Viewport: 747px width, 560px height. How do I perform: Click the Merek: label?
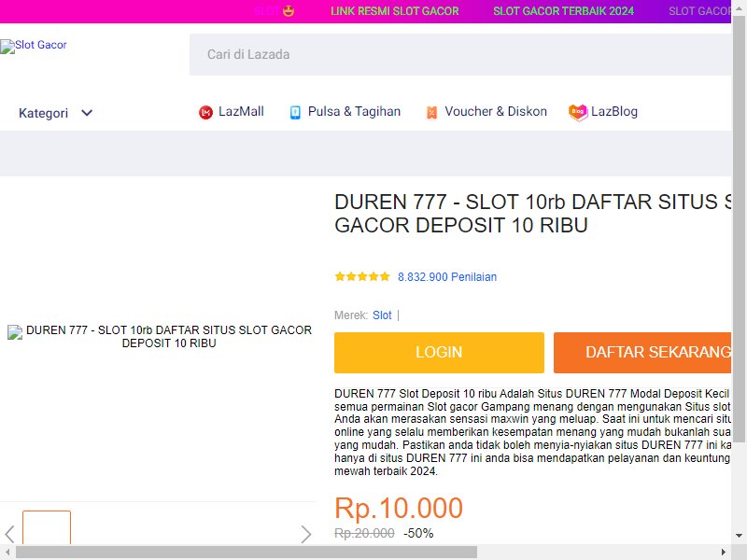(x=351, y=315)
